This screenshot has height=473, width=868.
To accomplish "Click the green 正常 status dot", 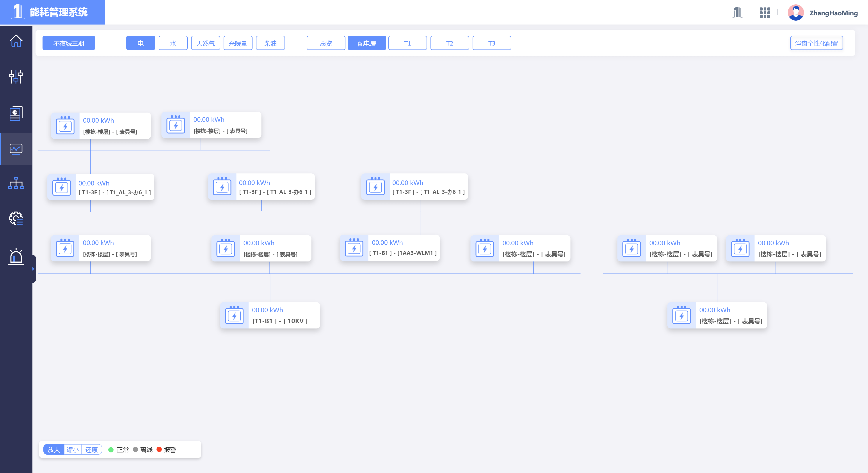I will click(111, 449).
